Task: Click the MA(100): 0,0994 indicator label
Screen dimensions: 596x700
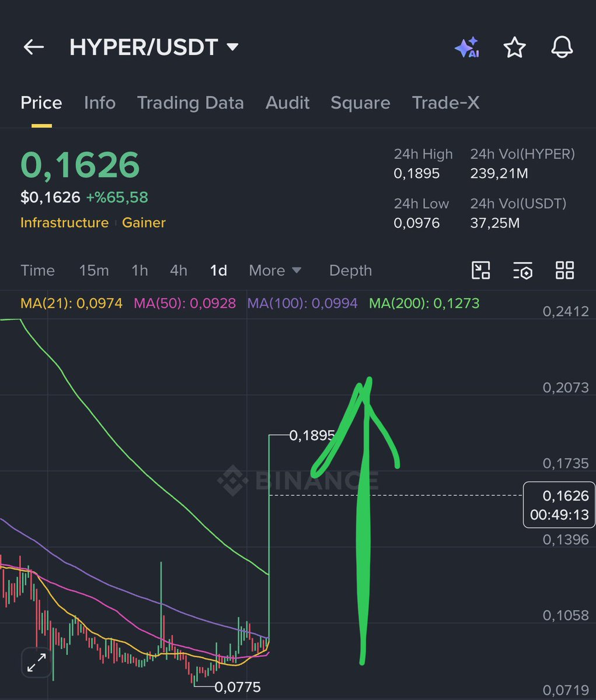Action: pyautogui.click(x=302, y=303)
